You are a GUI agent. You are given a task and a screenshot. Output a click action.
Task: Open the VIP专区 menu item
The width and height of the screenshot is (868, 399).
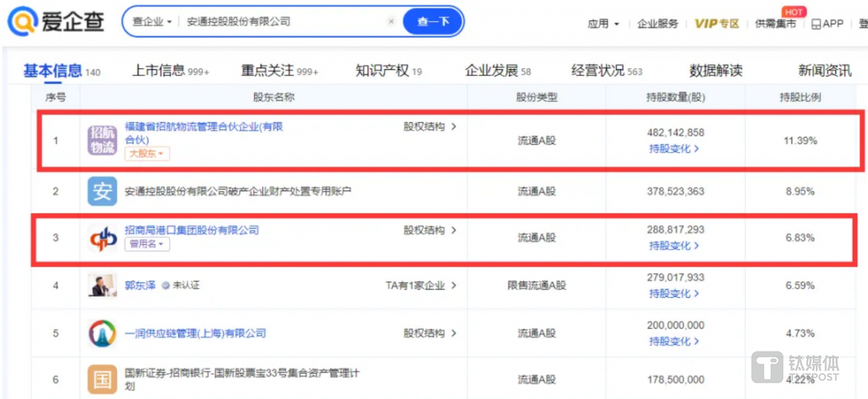(x=717, y=24)
